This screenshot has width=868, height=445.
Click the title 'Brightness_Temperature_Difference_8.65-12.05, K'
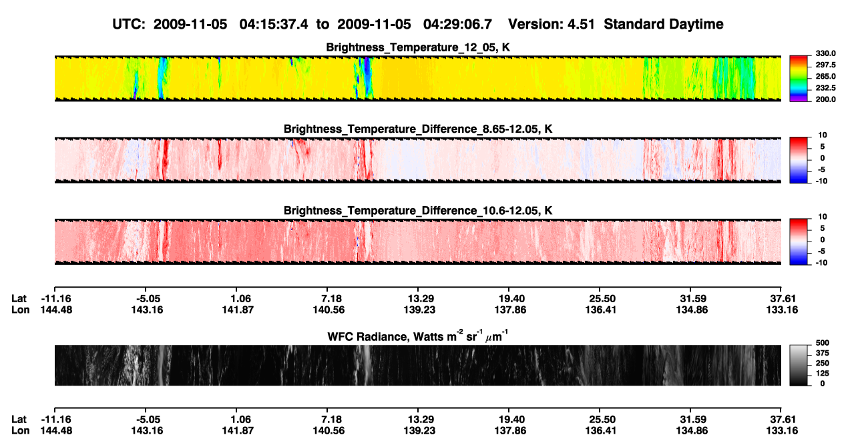point(418,128)
